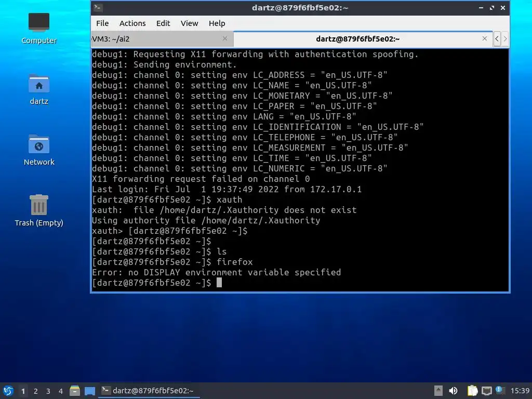
Task: Click the 'Using authority file' line
Action: [x=206, y=220]
